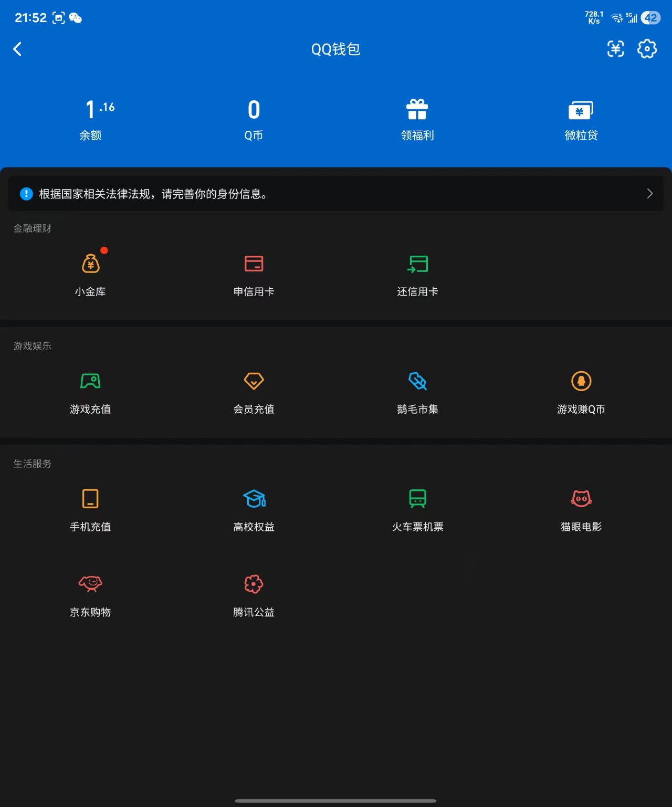Tap the back arrow to exit QQ Wallet
672x807 pixels.
coord(17,48)
